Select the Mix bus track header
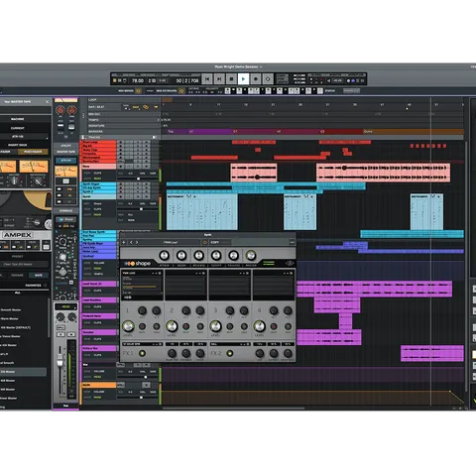Image resolution: width=476 pixels, height=476 pixels. (98, 365)
